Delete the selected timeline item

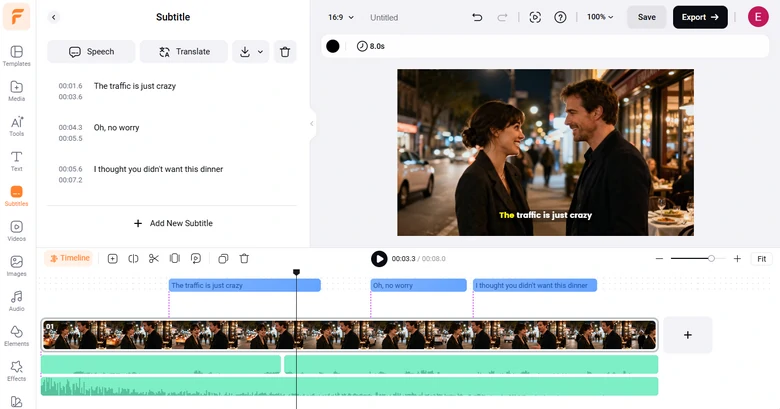click(x=244, y=259)
